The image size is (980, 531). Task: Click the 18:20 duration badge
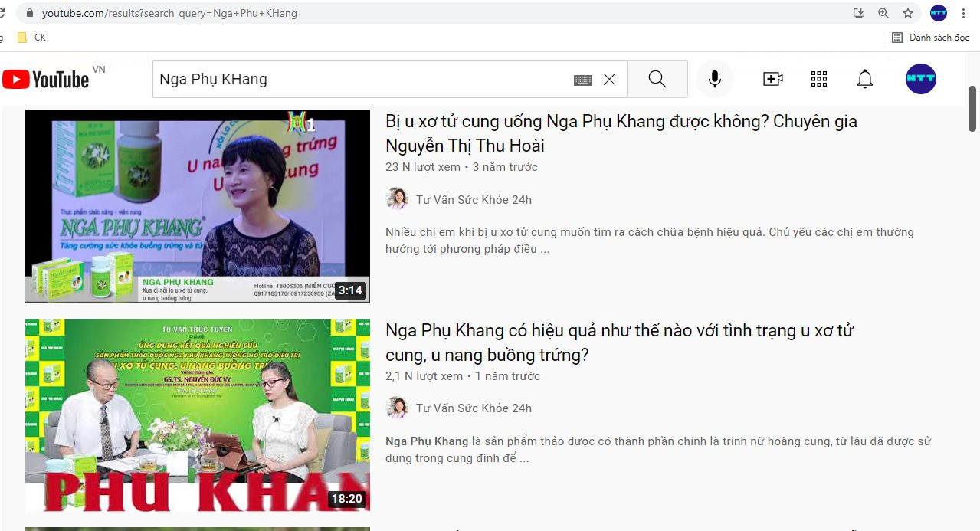346,499
